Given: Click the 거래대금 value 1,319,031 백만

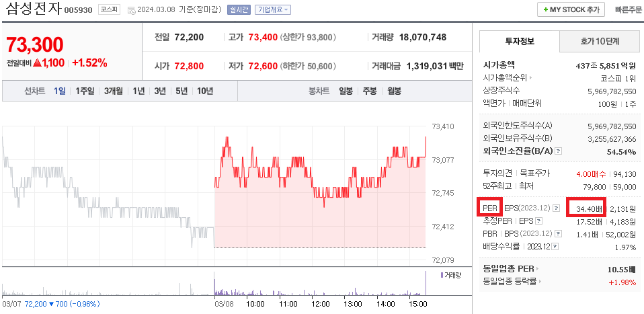Looking at the screenshot, I should coord(435,66).
